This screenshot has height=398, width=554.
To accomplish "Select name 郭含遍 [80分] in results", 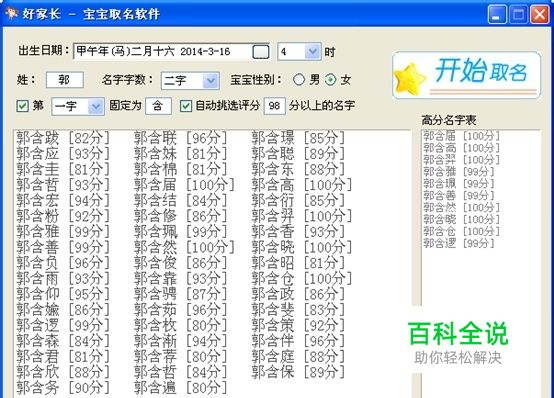I will (x=181, y=388).
